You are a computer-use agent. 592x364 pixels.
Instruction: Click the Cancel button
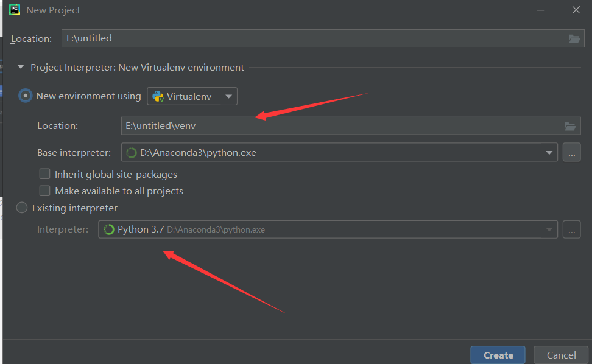(x=560, y=355)
